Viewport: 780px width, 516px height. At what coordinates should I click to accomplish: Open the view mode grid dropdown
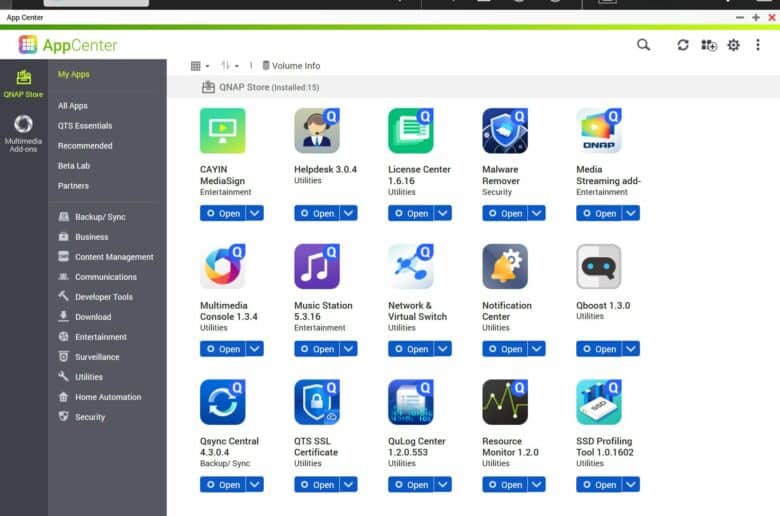pos(200,66)
